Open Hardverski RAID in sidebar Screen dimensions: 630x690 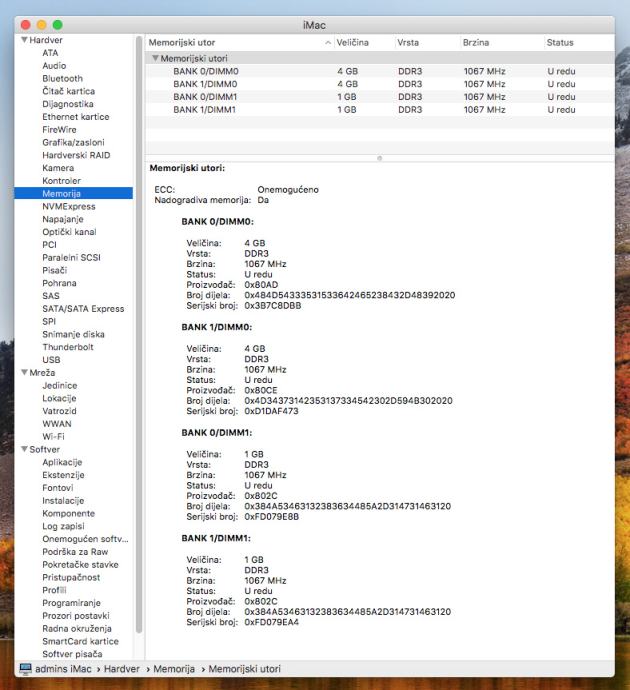[x=76, y=155]
